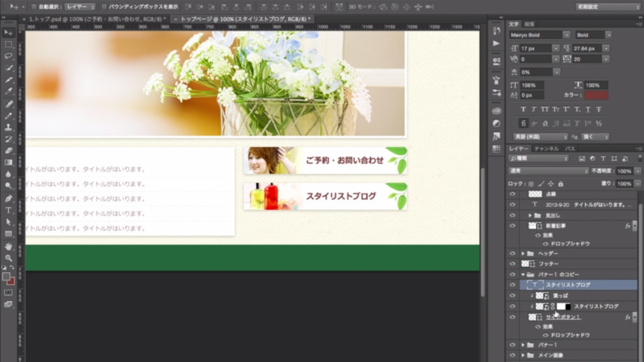
Task: Open the Bold font style dropdown
Action: coord(608,35)
